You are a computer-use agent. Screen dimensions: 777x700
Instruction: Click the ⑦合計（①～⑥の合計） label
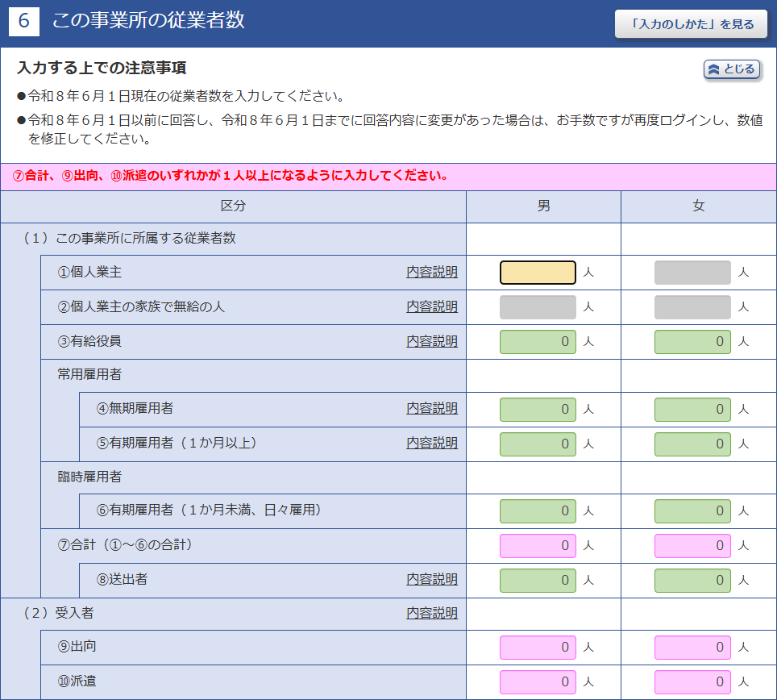[x=125, y=545]
